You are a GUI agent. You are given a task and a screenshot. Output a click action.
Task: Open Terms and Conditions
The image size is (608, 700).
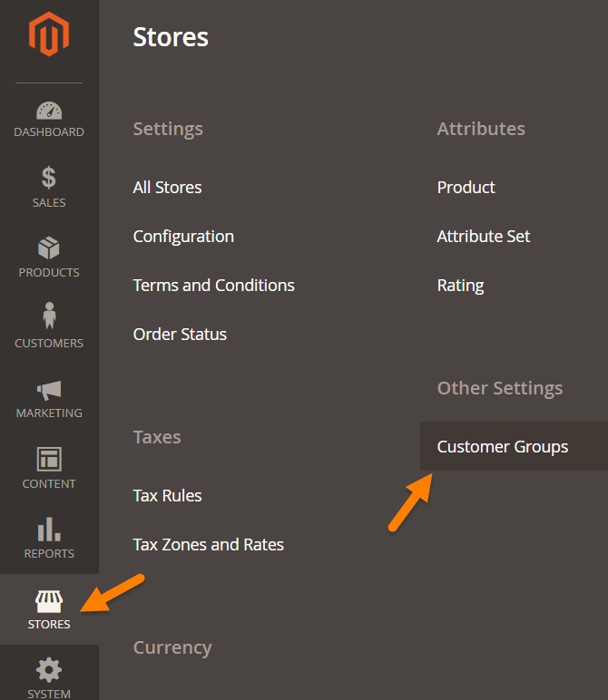coord(213,286)
